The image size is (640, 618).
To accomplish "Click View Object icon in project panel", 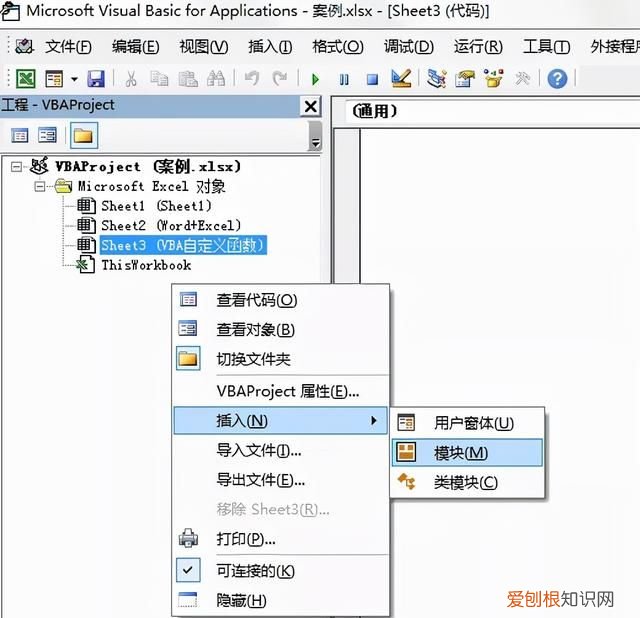I will point(47,135).
